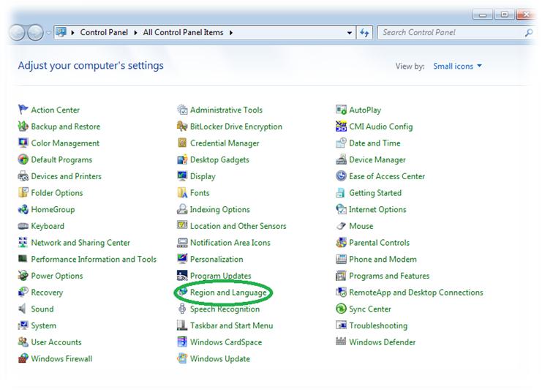Open the Parental Controls link
Viewport: 542px width, 392px height.
click(379, 243)
